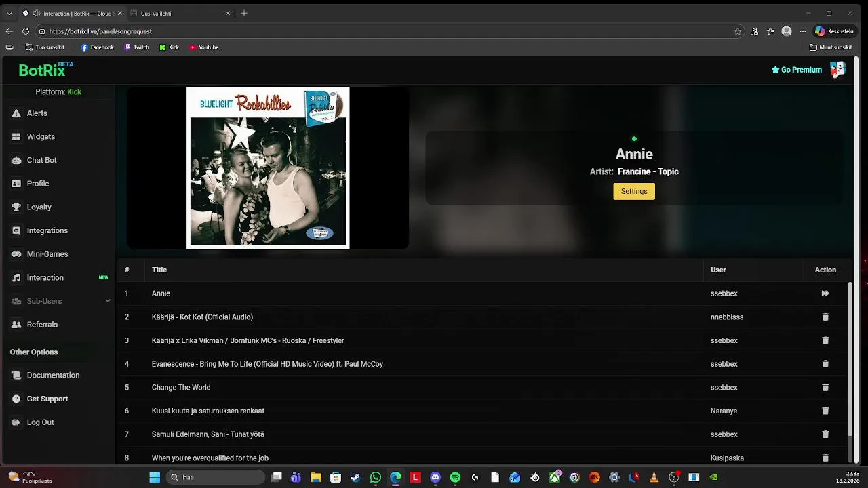Click the Rockabillies album cover thumbnail
868x488 pixels.
268,168
